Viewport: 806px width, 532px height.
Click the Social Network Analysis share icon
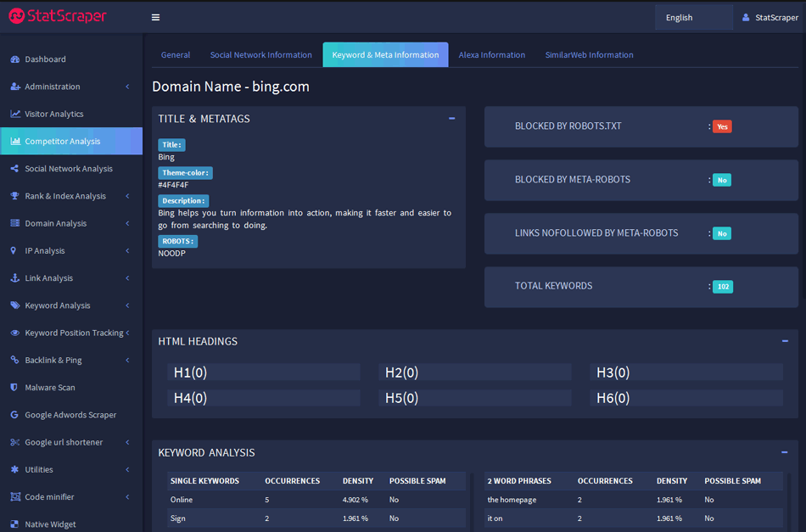click(14, 169)
